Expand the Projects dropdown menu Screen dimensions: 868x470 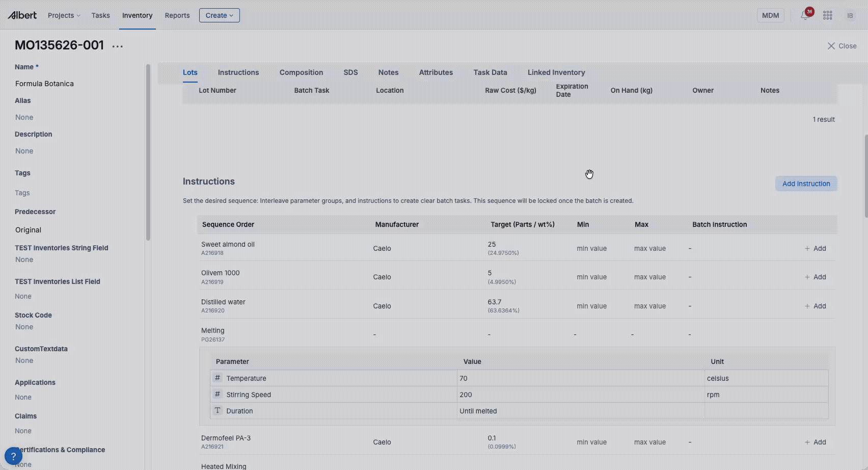point(64,15)
